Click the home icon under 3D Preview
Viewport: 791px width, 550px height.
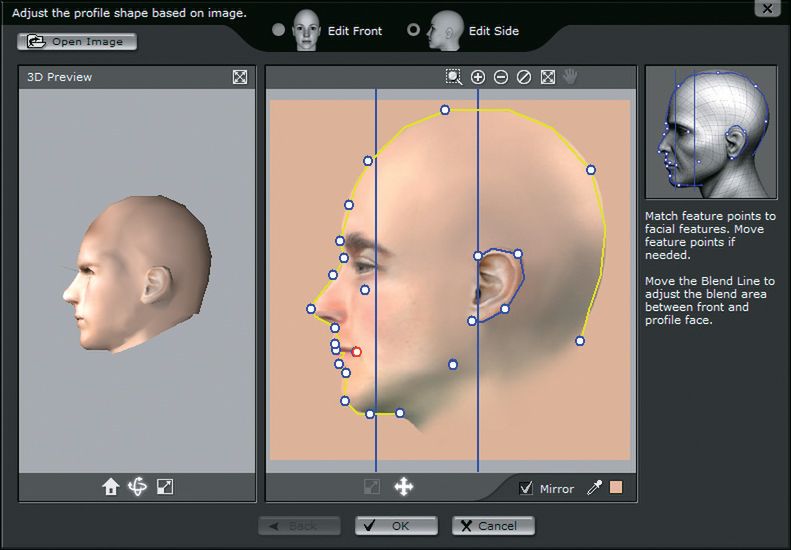[x=110, y=487]
